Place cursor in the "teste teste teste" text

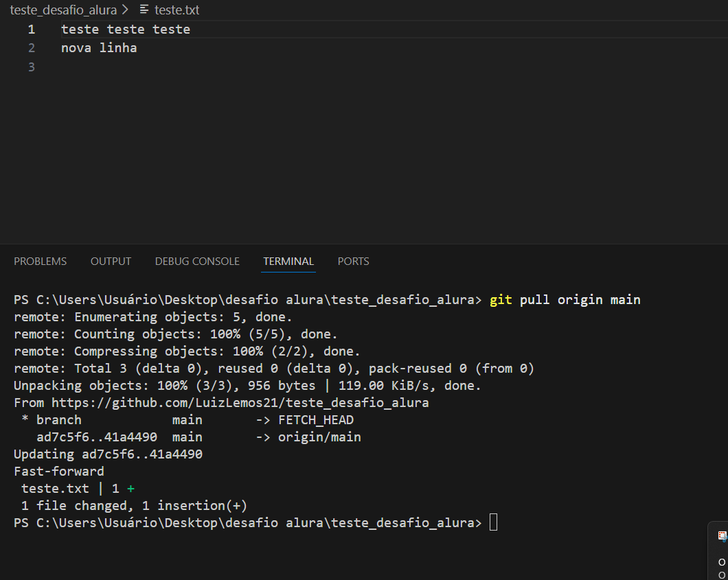126,30
